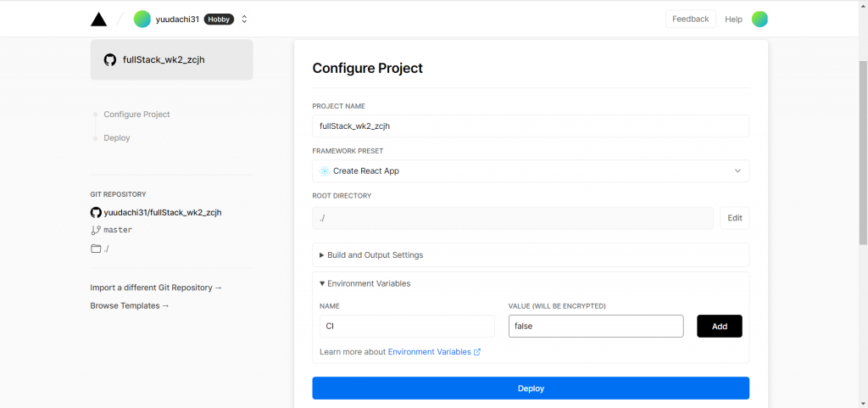Click the yuudachi31 account avatar
This screenshot has height=408, width=868.
coord(142,19)
